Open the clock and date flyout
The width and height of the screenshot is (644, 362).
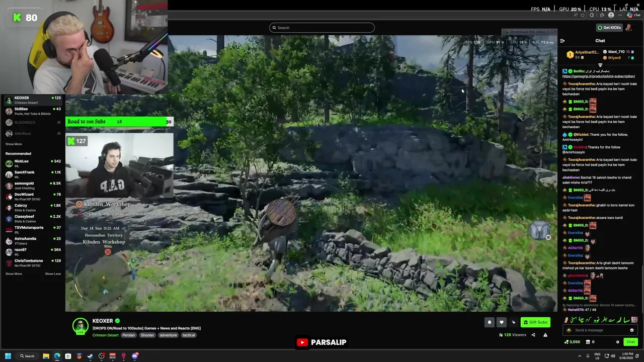tap(626, 356)
